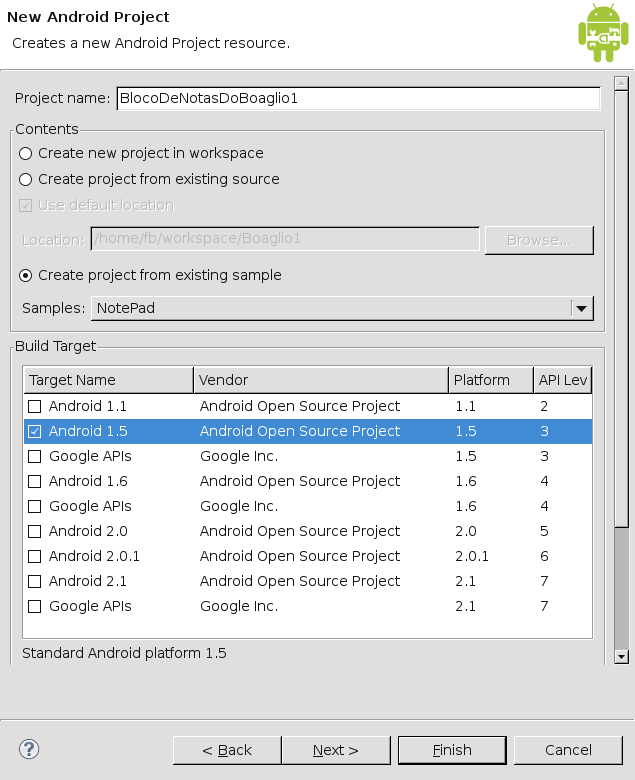Click the Location path field
Screen dimensions: 635x780
pyautogui.click(x=285, y=239)
